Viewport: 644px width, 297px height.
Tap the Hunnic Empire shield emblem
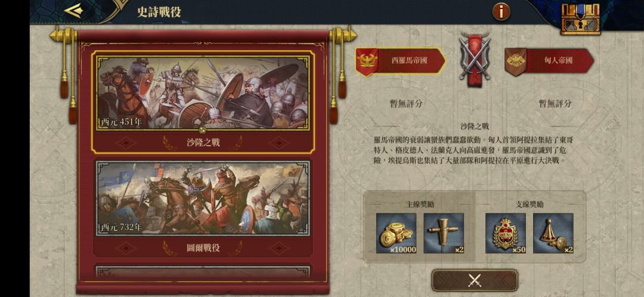[515, 62]
